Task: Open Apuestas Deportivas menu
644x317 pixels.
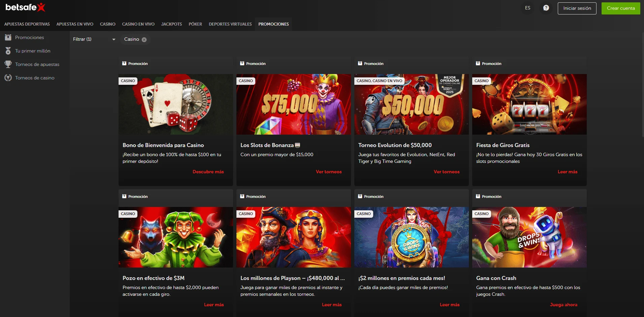Action: pyautogui.click(x=27, y=24)
